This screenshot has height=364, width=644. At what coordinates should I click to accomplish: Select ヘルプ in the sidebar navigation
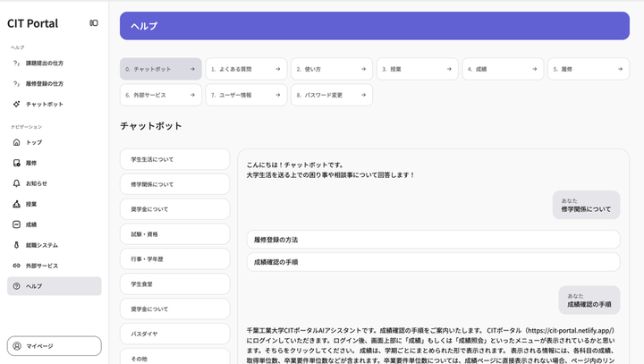(x=54, y=286)
